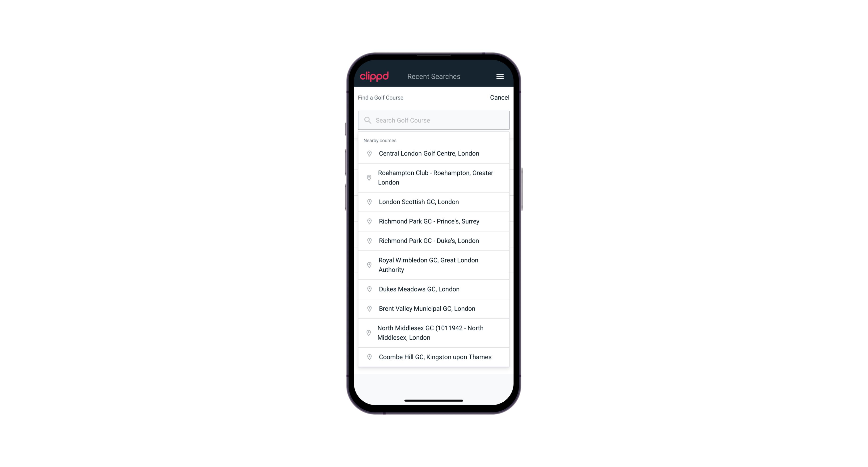Image resolution: width=868 pixels, height=467 pixels.
Task: Select Richmond Park GC - Prince's, Surrey
Action: [x=434, y=221]
